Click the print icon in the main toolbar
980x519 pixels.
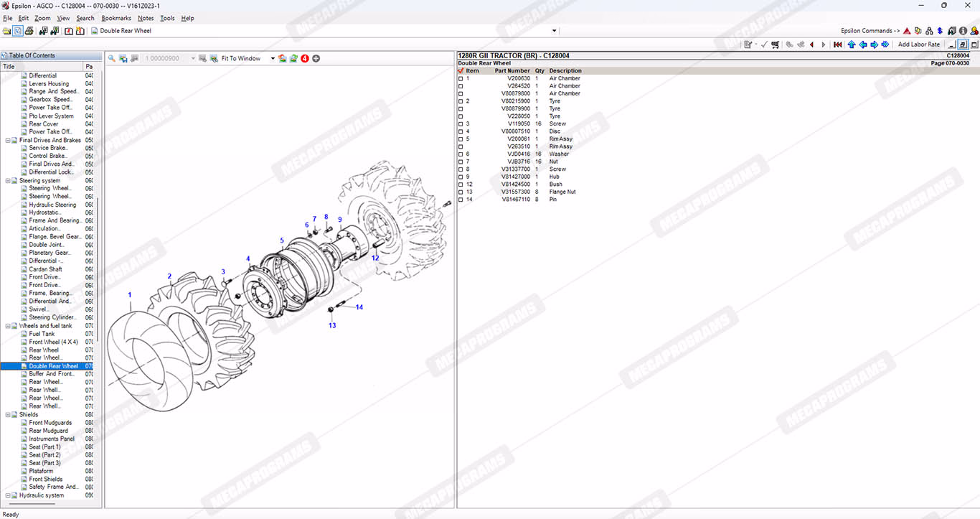click(29, 31)
